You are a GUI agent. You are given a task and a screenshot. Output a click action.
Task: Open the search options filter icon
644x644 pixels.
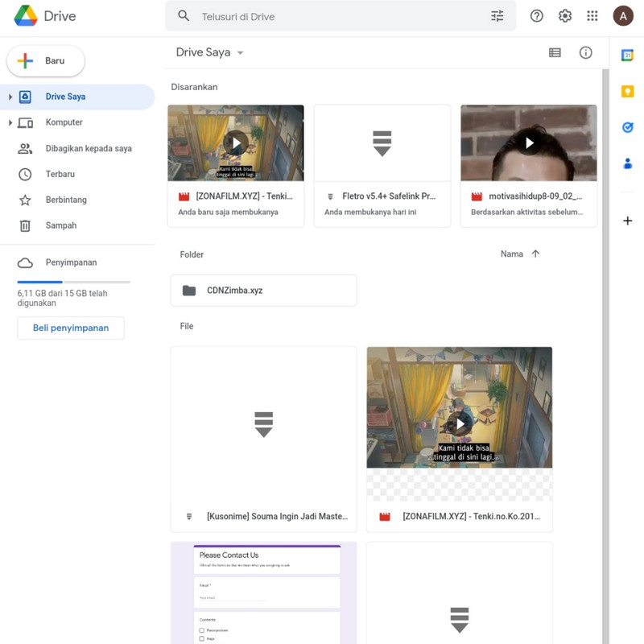[497, 16]
